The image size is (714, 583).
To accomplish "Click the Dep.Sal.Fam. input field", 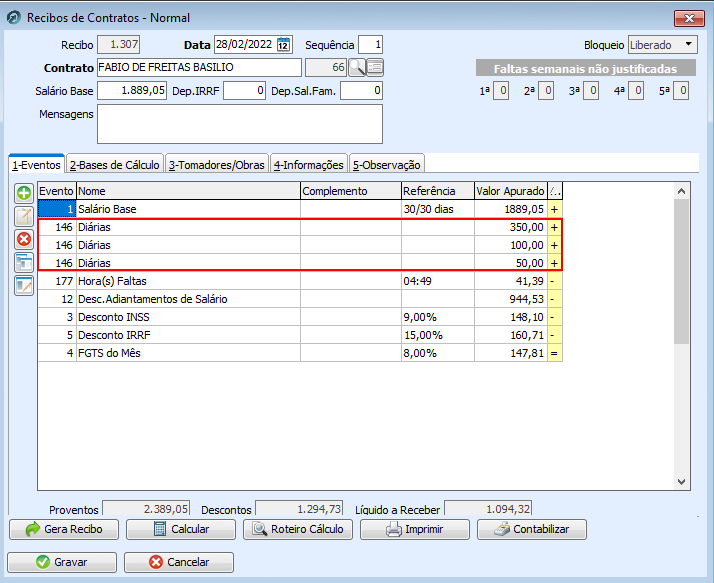I will (x=361, y=91).
